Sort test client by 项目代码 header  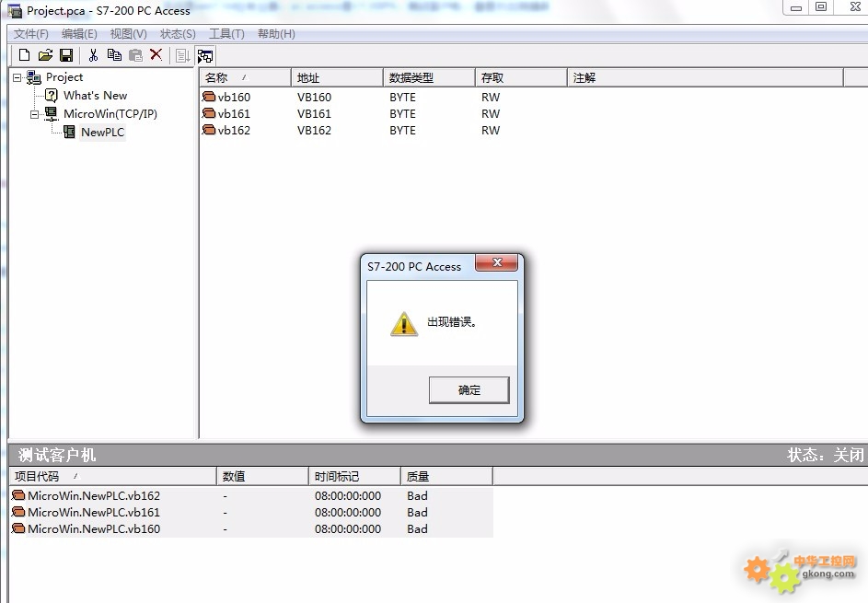(x=113, y=476)
